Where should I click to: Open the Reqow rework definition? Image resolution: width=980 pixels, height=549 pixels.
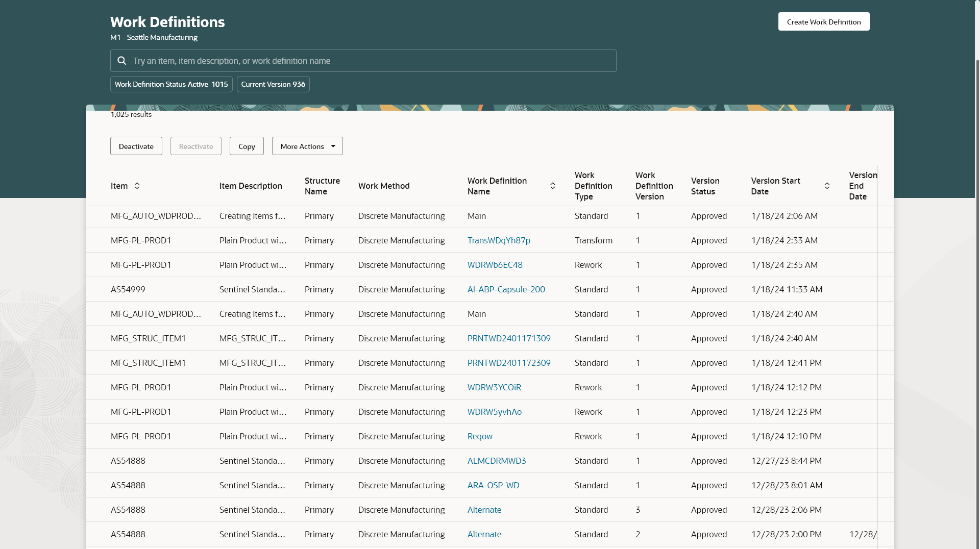coord(480,436)
